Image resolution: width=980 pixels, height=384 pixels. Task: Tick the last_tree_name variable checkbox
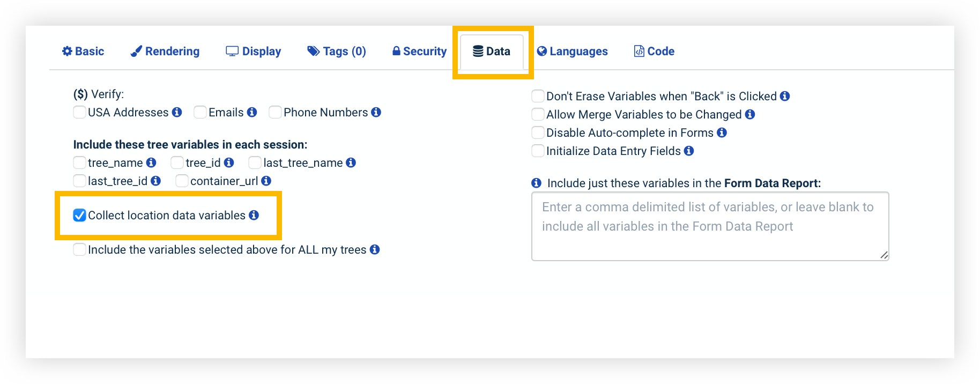[255, 163]
